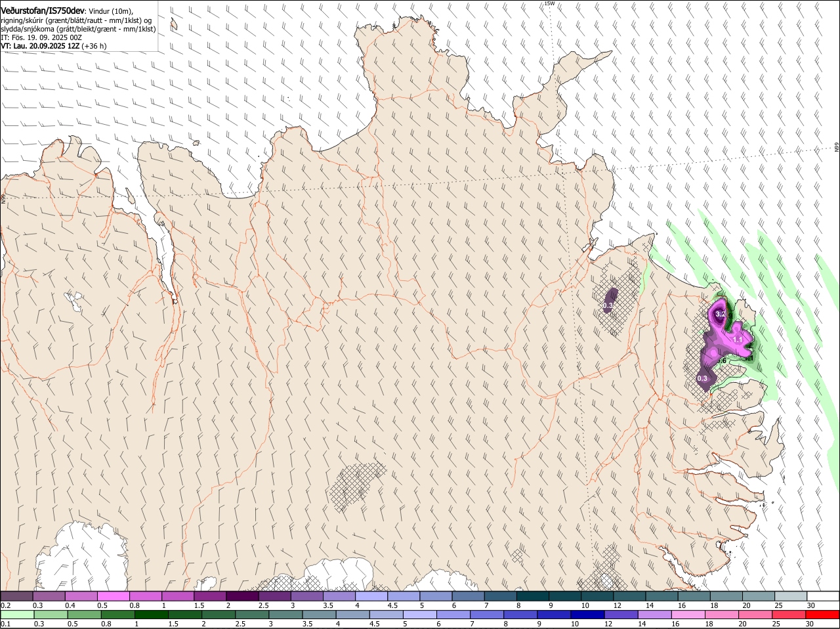Select lower color bar swatch between 10 and 12
This screenshot has width=840, height=629.
tap(587, 615)
